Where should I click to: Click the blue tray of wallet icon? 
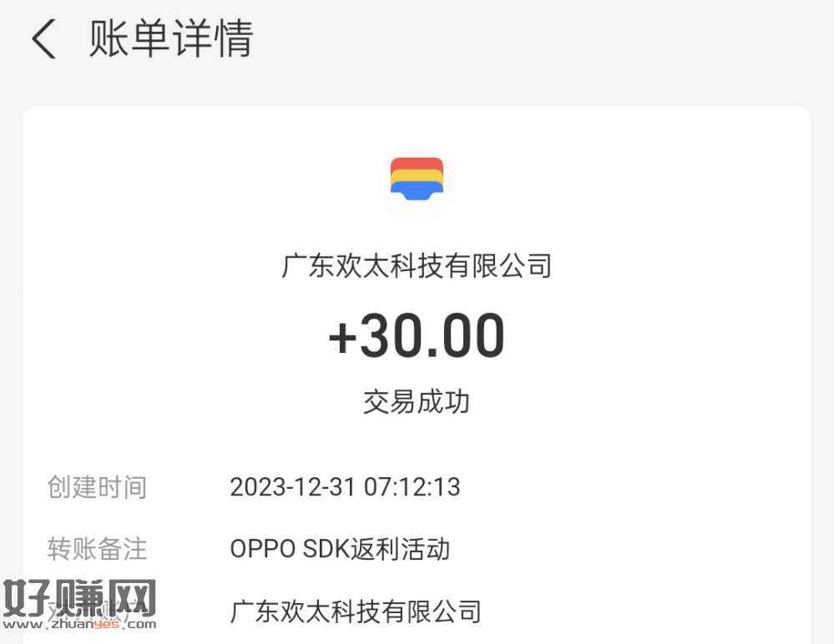point(417,193)
